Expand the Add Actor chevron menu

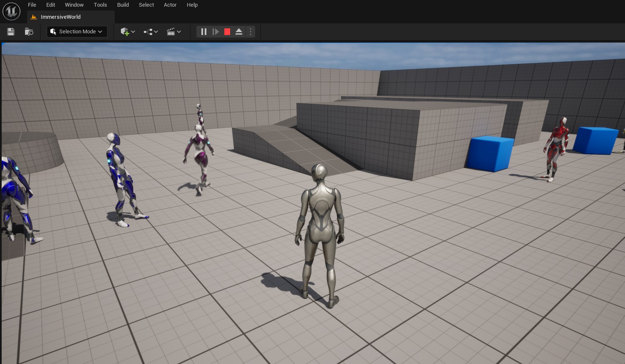[x=133, y=32]
